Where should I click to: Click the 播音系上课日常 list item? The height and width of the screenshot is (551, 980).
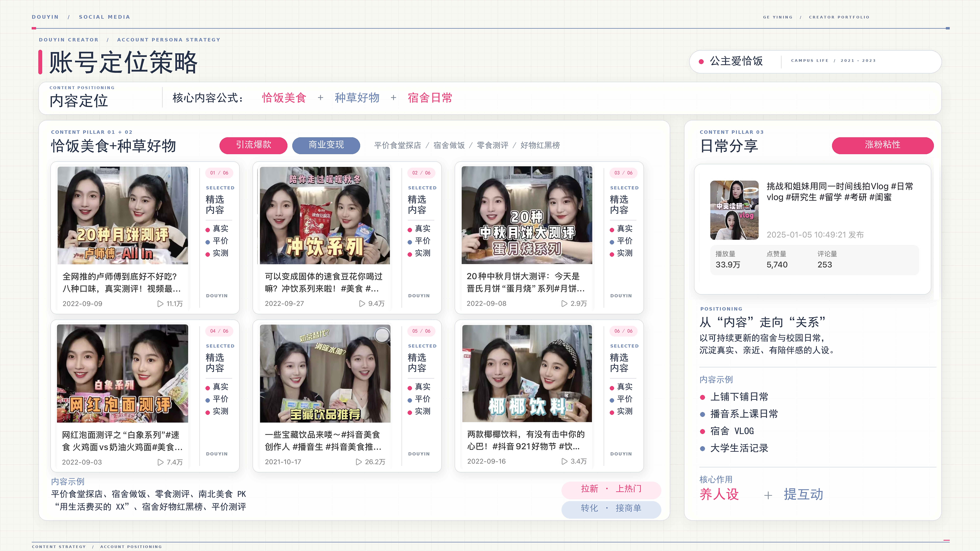pyautogui.click(x=744, y=414)
